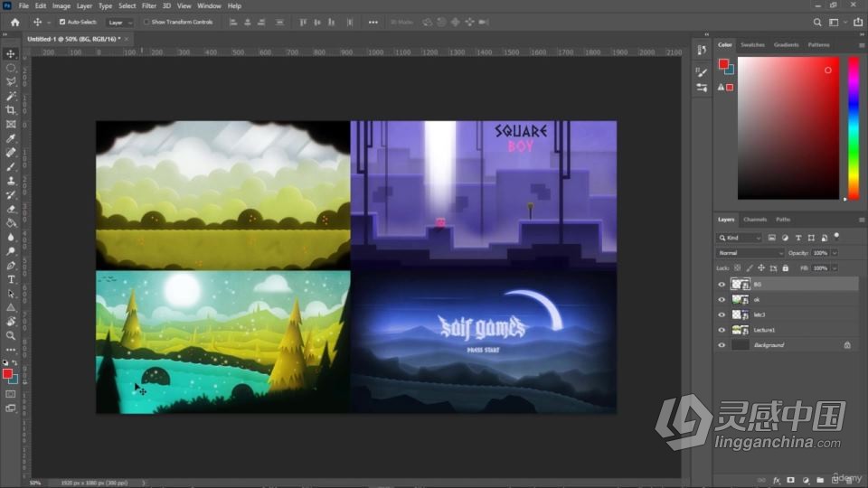Change the screen mode
The height and width of the screenshot is (488, 868).
[11, 408]
